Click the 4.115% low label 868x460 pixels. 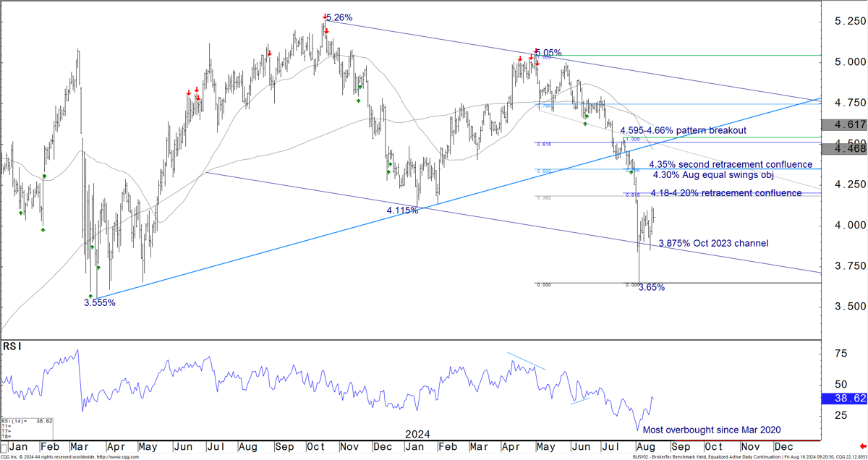coord(402,210)
